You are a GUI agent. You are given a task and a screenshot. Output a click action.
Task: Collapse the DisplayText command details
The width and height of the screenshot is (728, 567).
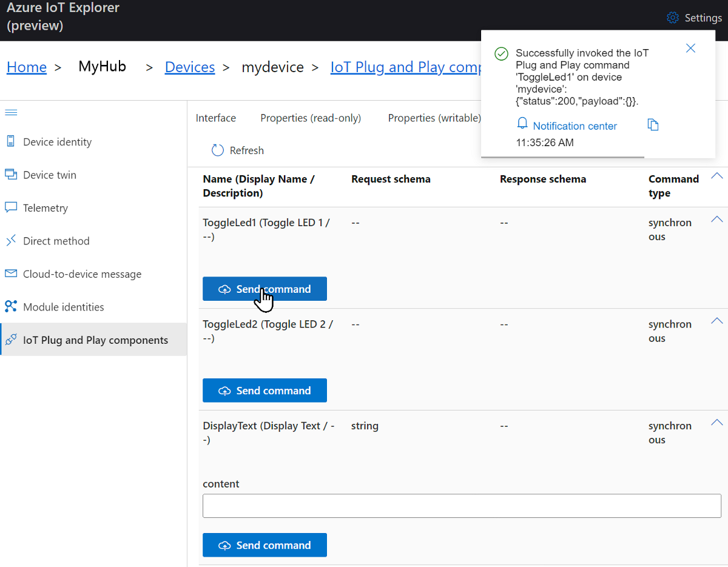[716, 422]
